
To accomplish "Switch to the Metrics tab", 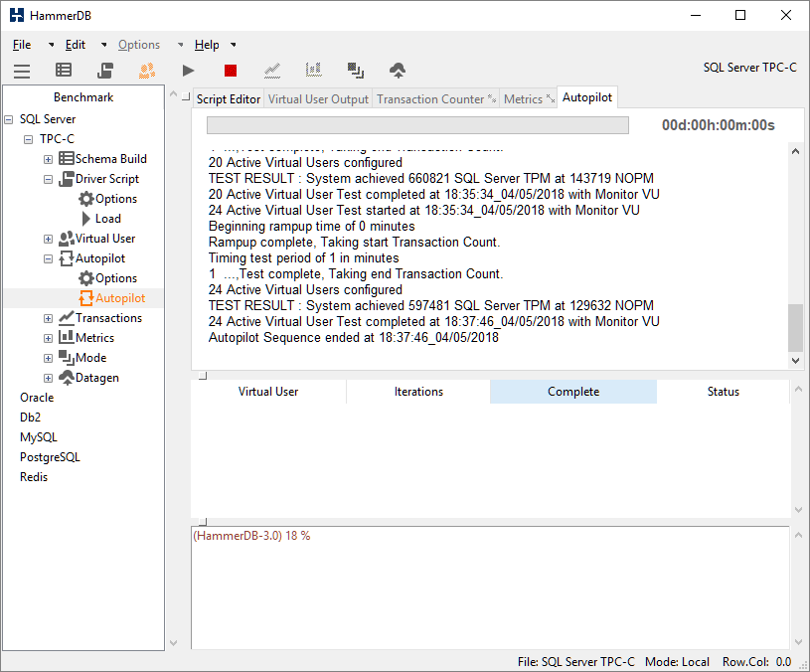I will point(529,98).
